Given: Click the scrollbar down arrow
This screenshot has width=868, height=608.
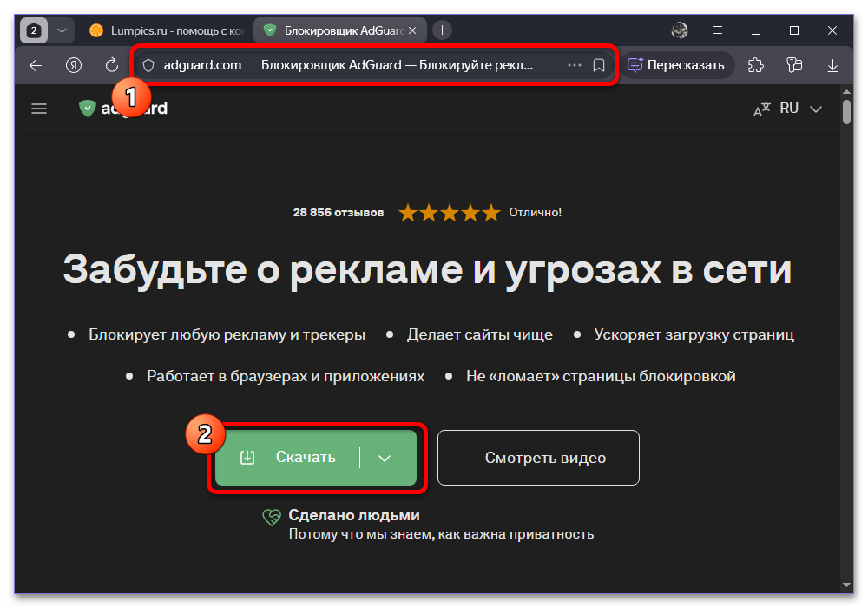Looking at the screenshot, I should 846,585.
